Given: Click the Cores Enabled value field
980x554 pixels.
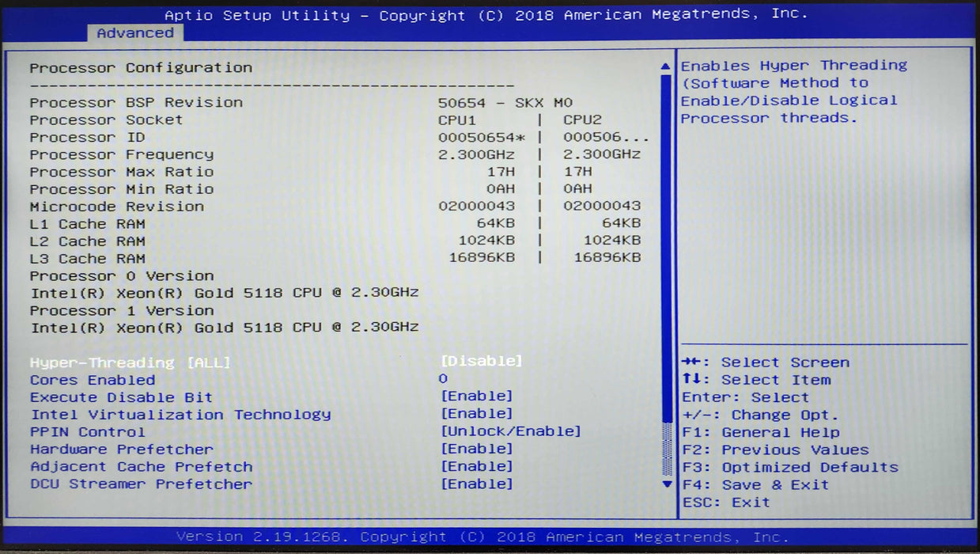Looking at the screenshot, I should [443, 379].
